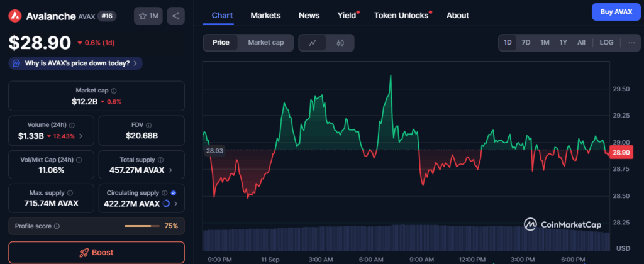Toggle LOG scale on chart
Image resolution: width=644 pixels, height=264 pixels.
(x=607, y=43)
